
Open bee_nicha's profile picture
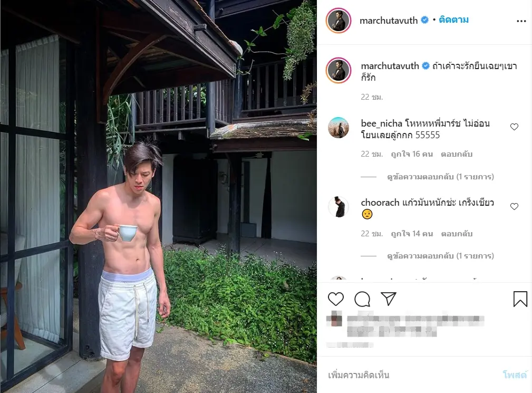click(x=338, y=128)
